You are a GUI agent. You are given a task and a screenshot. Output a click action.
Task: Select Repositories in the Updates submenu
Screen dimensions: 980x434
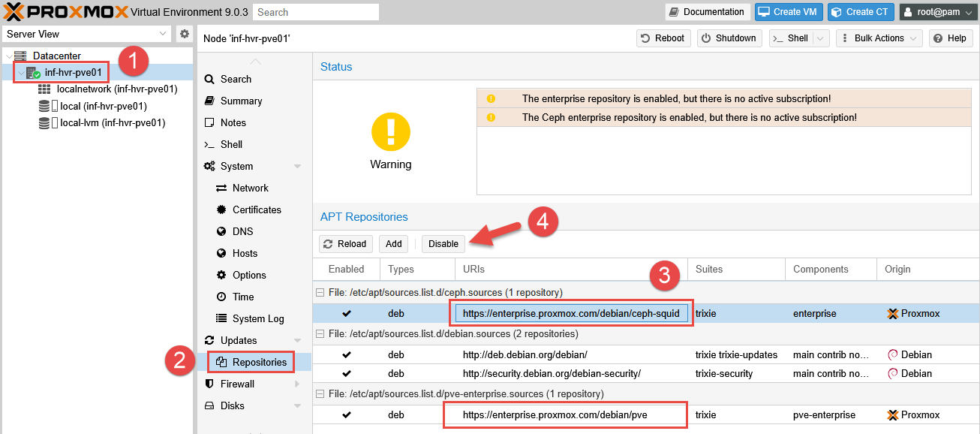[x=259, y=363]
